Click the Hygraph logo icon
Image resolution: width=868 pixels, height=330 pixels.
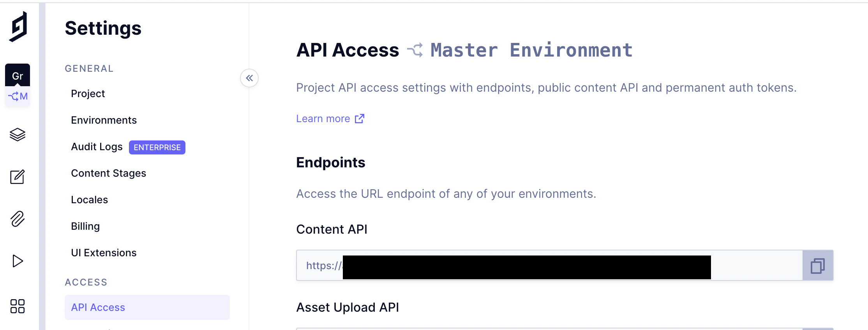[18, 26]
